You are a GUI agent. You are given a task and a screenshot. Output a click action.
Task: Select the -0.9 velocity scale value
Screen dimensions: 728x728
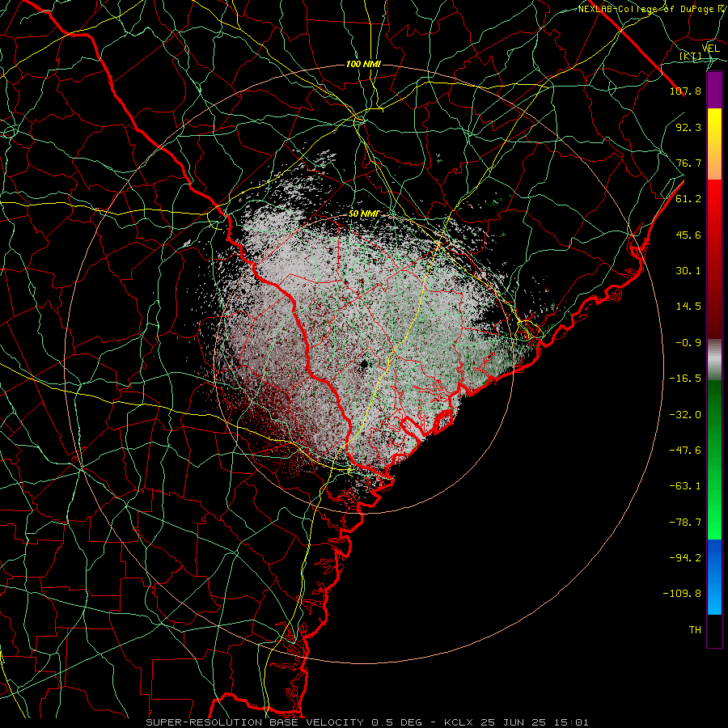click(688, 343)
